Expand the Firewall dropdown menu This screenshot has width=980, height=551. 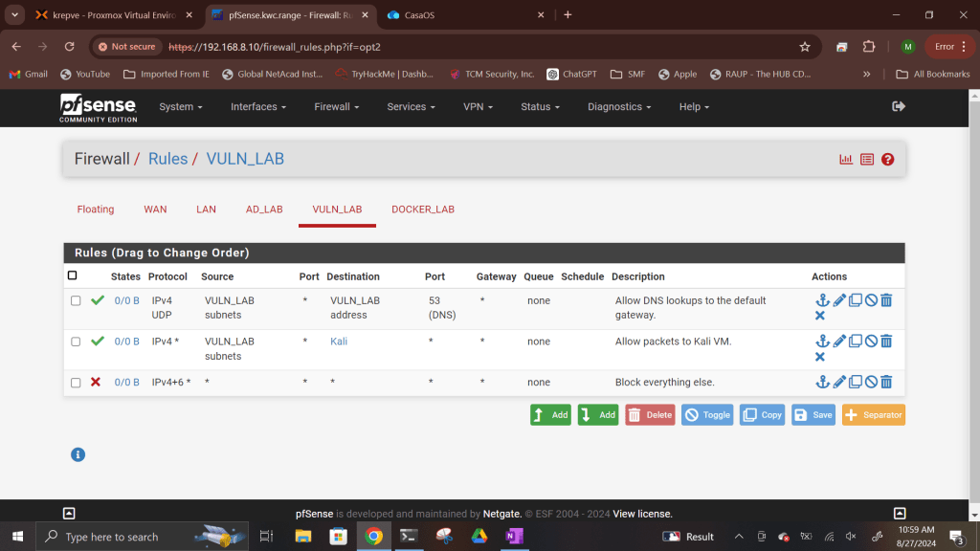[x=336, y=107]
